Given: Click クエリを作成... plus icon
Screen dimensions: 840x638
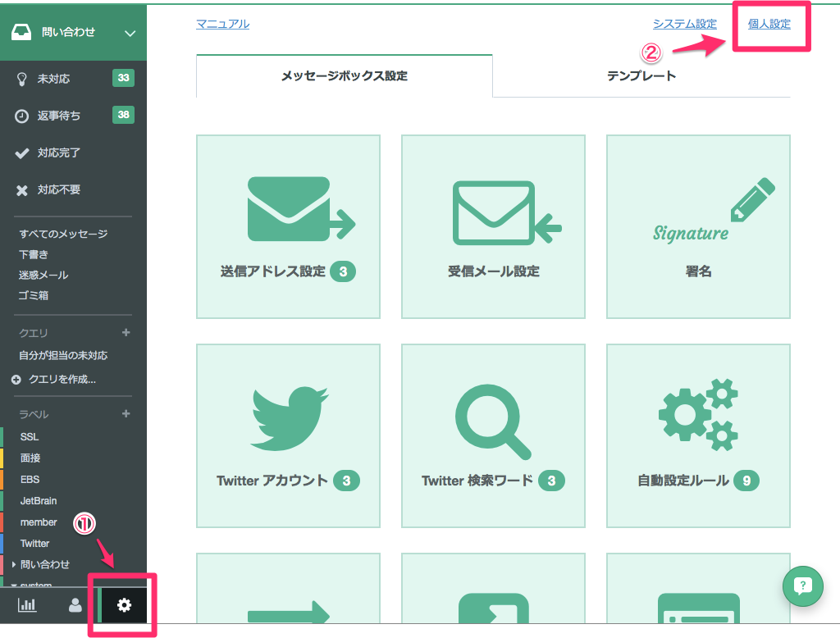Looking at the screenshot, I should pyautogui.click(x=16, y=379).
